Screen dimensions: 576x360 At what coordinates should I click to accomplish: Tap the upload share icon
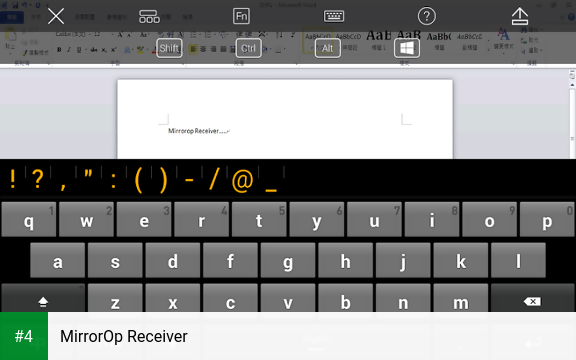pos(520,16)
